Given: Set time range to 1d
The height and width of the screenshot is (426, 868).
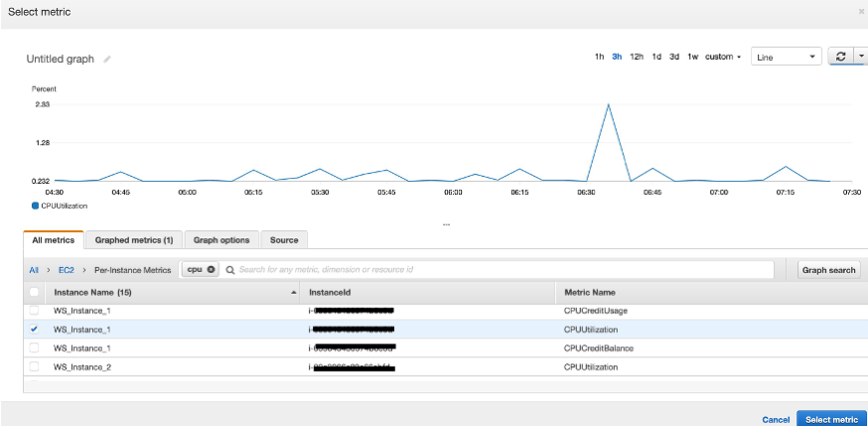Looking at the screenshot, I should click(x=656, y=57).
